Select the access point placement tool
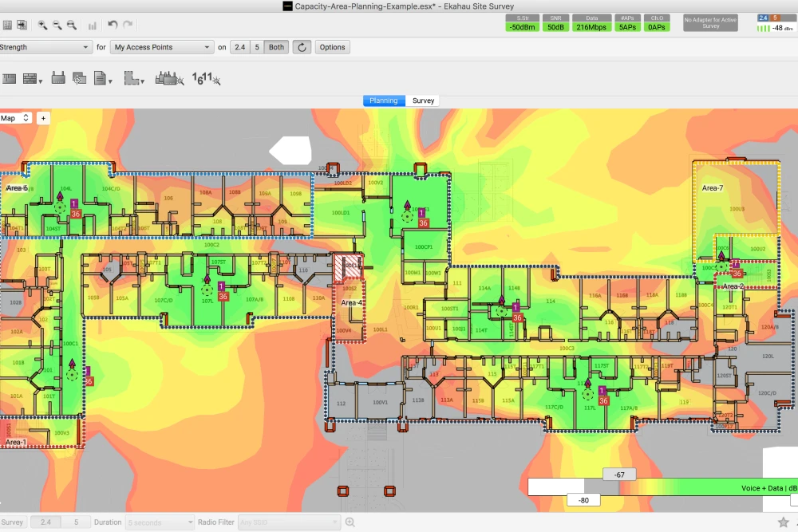The height and width of the screenshot is (532, 798). point(57,79)
